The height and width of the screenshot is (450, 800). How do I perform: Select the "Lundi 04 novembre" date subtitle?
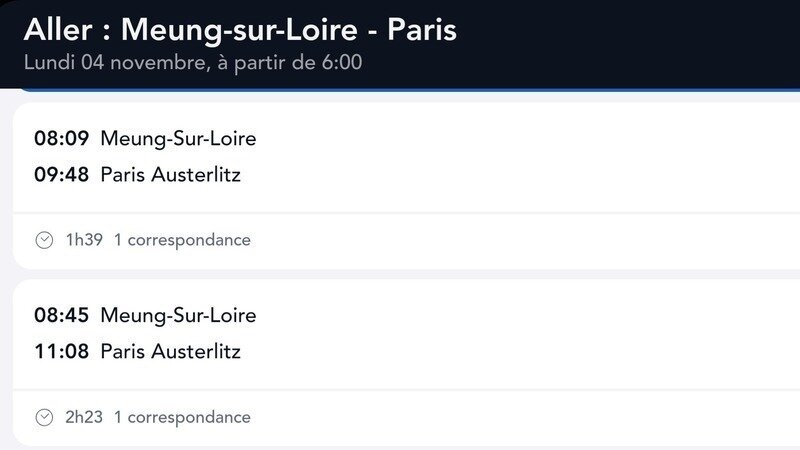pos(193,63)
